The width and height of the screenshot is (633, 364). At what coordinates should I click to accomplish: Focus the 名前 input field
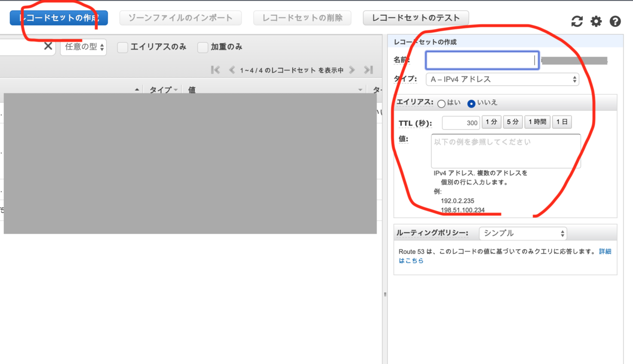click(x=482, y=60)
